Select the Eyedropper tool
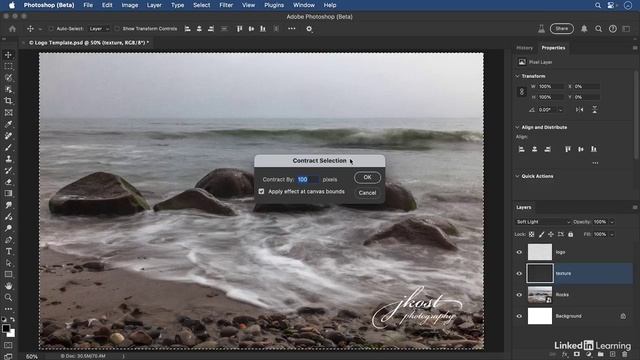Viewport: 640px width, 360px height. click(x=8, y=124)
